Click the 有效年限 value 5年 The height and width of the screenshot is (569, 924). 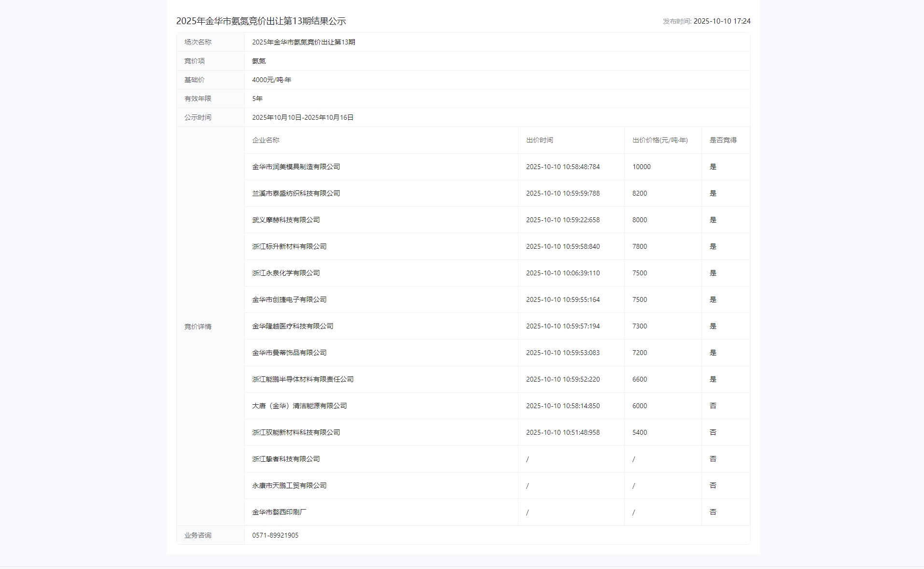[x=257, y=99]
